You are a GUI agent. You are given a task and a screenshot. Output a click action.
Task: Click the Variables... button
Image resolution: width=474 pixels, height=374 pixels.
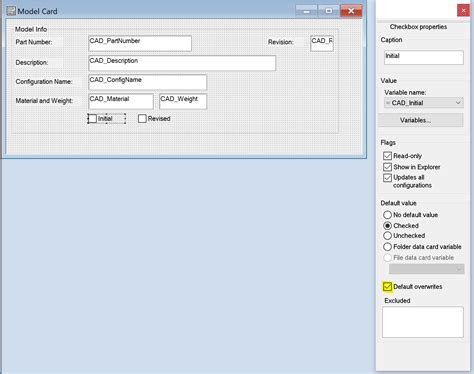421,120
